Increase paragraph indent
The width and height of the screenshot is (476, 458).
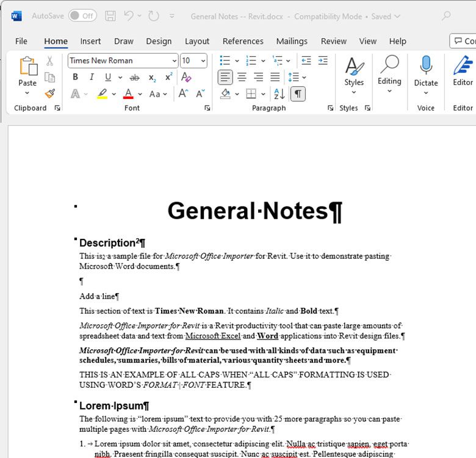323,60
